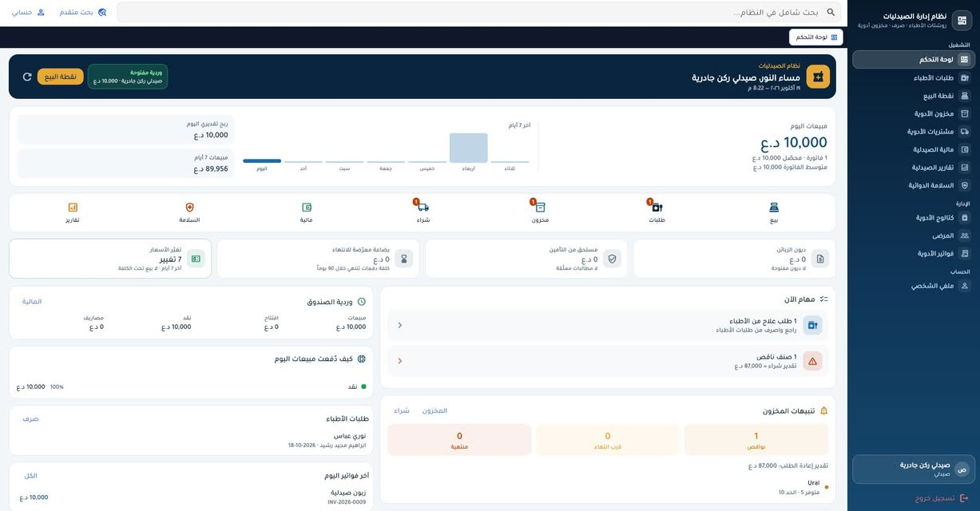Open مالية الصيدلية in the sidebar

(x=914, y=149)
